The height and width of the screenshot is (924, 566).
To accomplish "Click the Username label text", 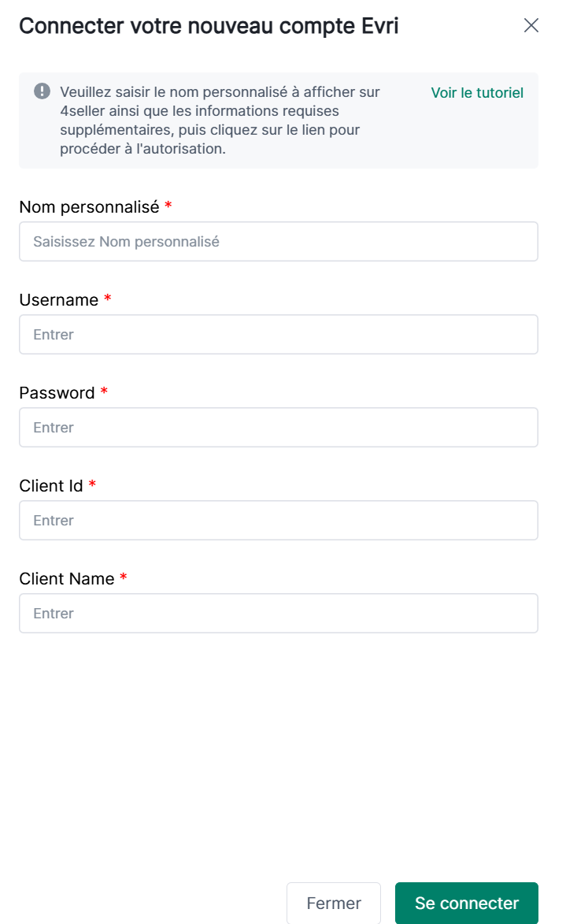I will pos(59,300).
